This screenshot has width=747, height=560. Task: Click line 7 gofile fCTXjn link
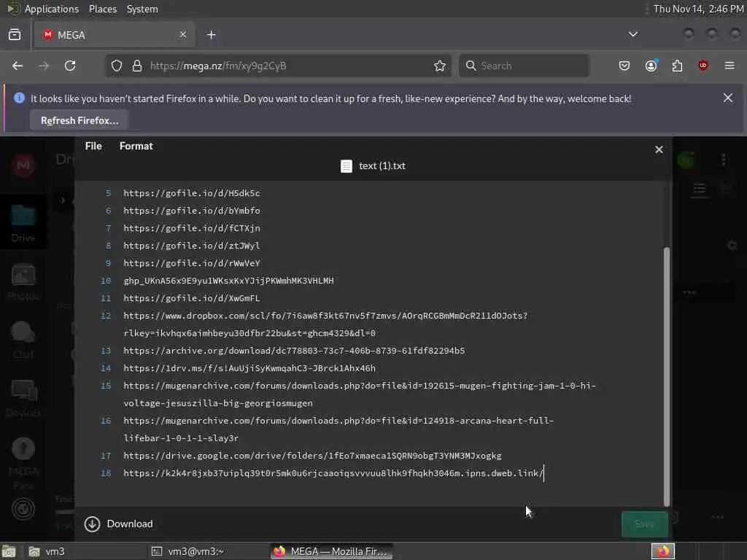pos(192,228)
